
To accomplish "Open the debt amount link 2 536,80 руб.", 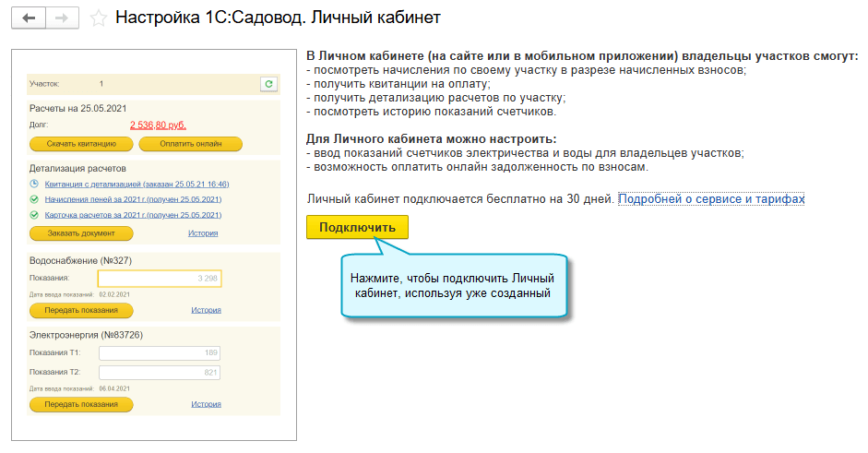I will click(159, 125).
